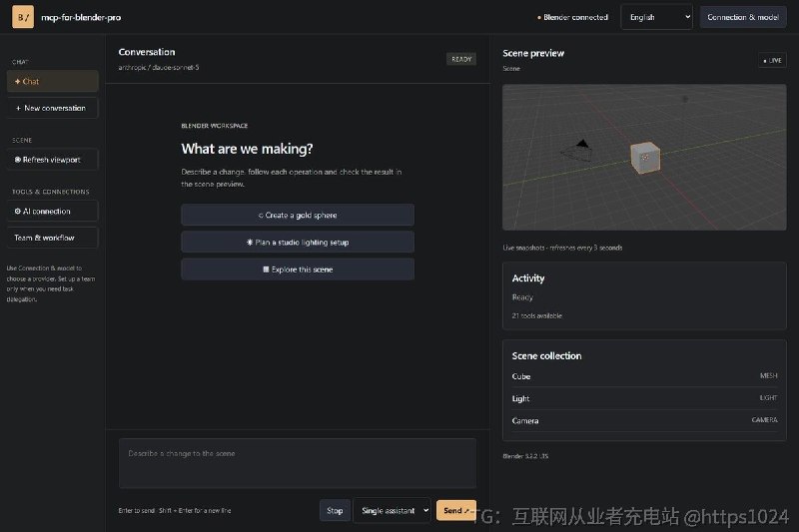Click the 21 tools available text
Image resolution: width=799 pixels, height=532 pixels.
coord(537,315)
